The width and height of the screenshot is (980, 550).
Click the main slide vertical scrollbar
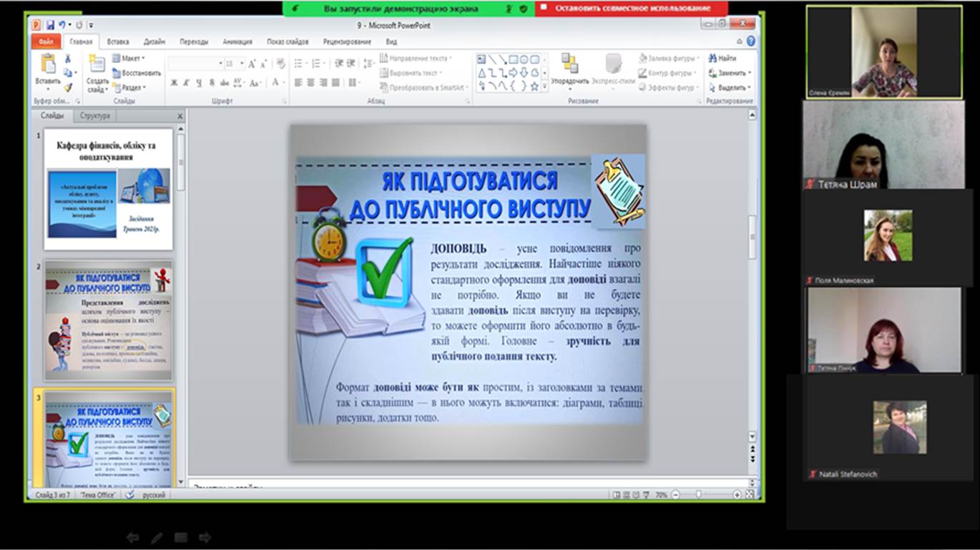[x=752, y=236]
